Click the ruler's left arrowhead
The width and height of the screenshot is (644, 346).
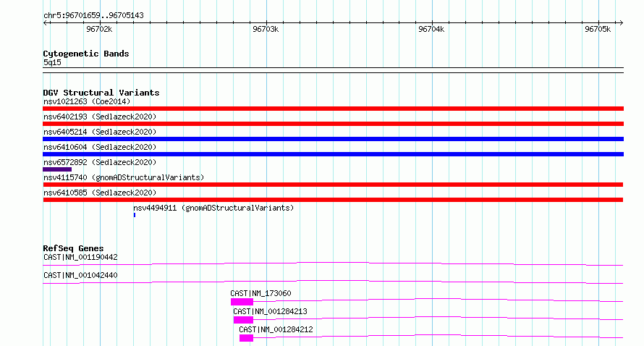tap(46, 22)
